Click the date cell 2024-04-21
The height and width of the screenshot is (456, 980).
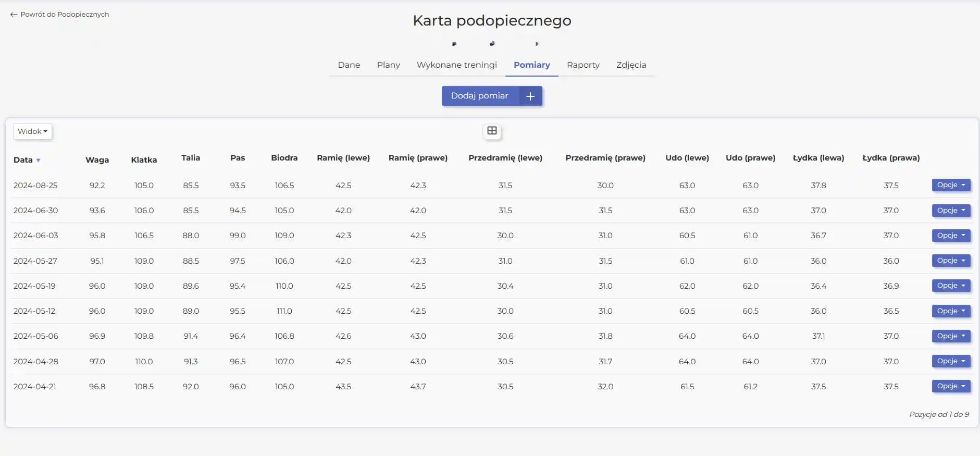[34, 387]
